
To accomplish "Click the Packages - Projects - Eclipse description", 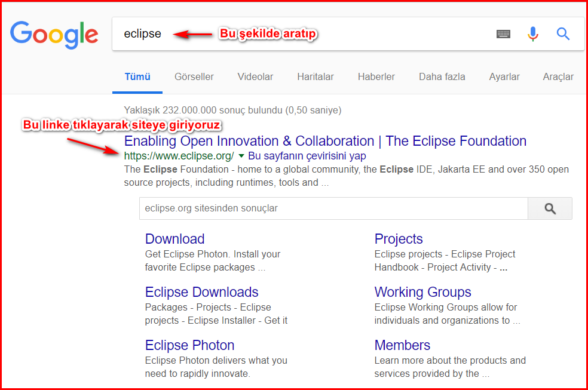I will click(x=216, y=314).
